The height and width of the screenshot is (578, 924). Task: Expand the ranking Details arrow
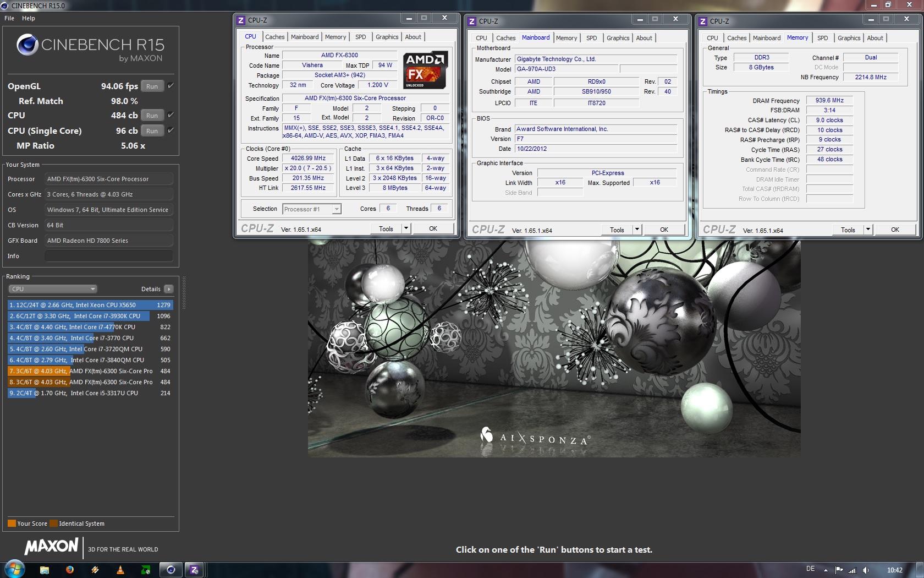[x=169, y=289]
